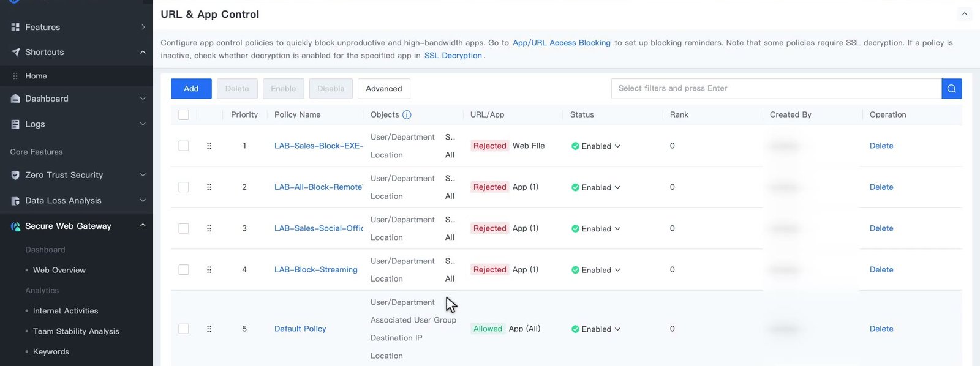Open Keywords in the sidebar
The image size is (980, 366).
[51, 352]
